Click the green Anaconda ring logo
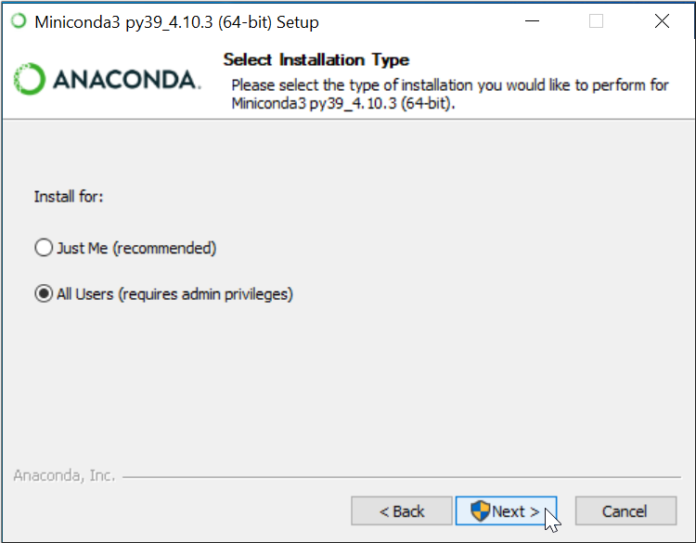 (x=30, y=80)
